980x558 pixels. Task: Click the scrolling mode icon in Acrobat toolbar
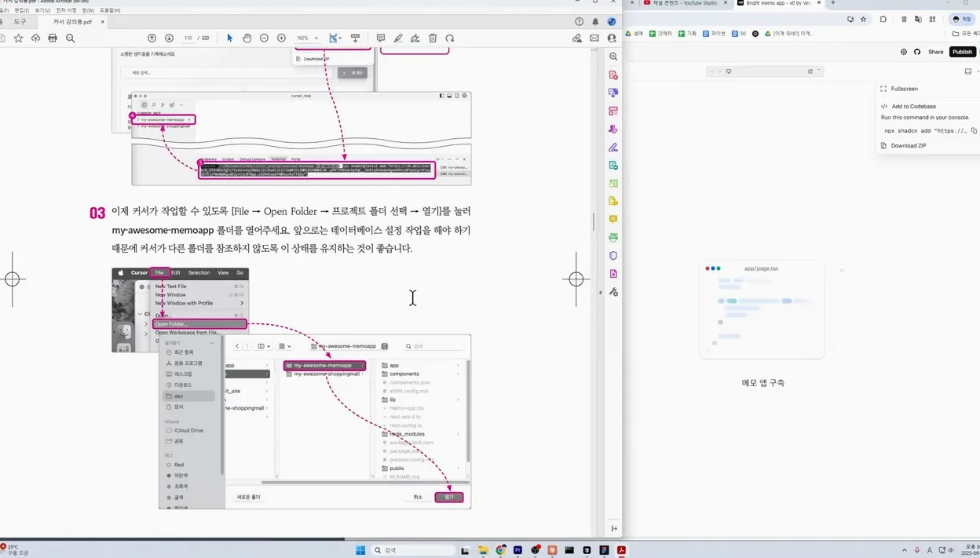(355, 38)
